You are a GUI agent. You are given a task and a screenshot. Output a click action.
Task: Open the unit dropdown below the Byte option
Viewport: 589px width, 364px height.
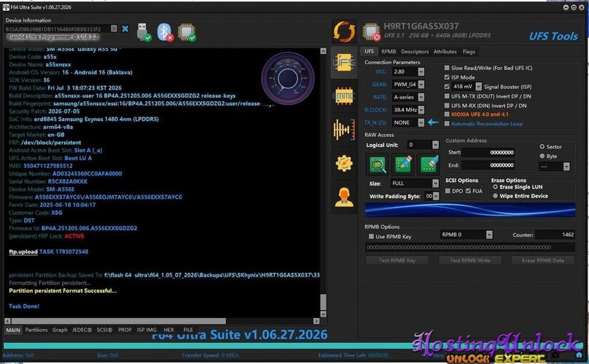(566, 166)
